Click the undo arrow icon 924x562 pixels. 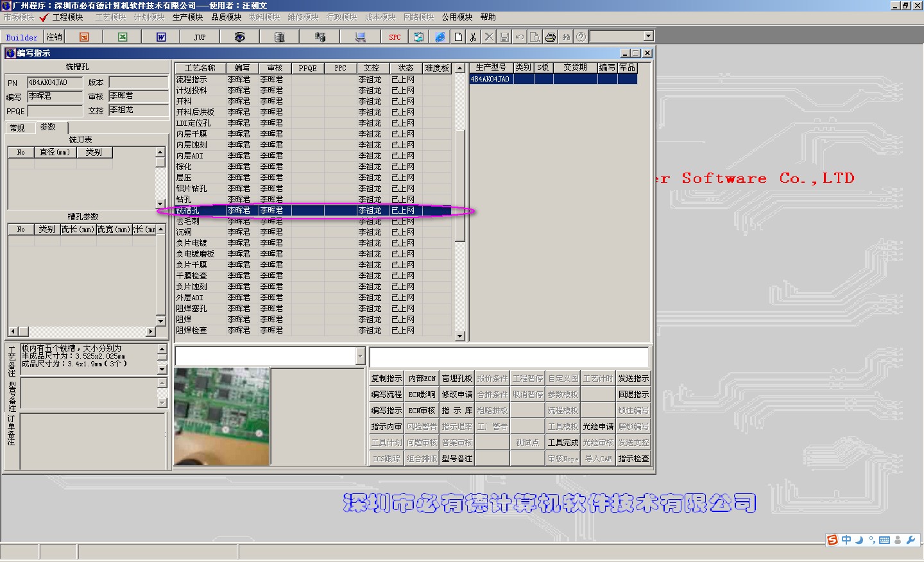tap(520, 37)
